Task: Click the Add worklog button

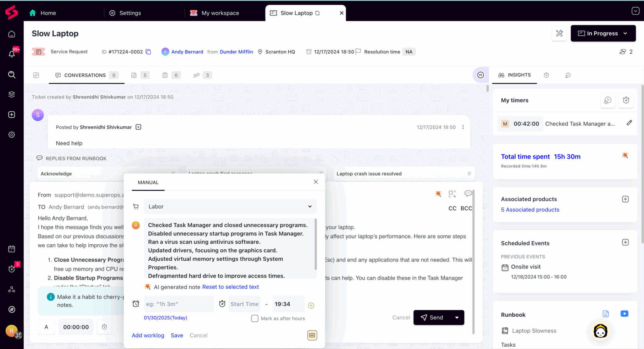Action: click(x=148, y=335)
